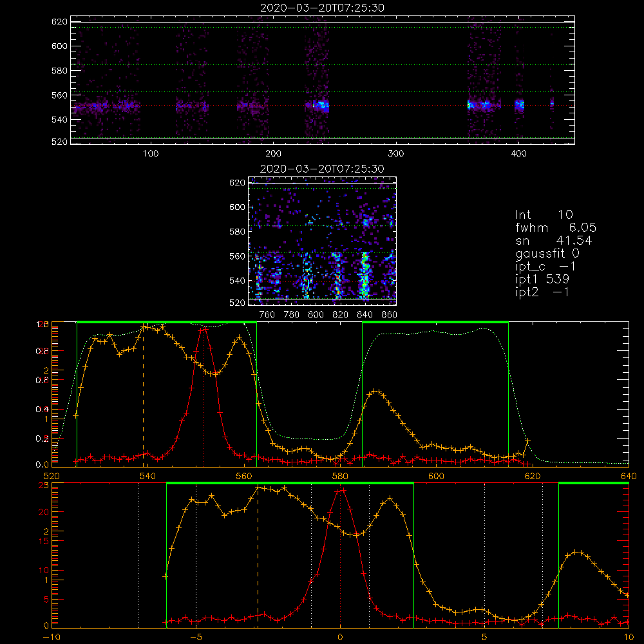Viewport: 644px width, 644px height.
Task: Click the bright vertical streak near 840 in middle image
Action: [x=365, y=275]
